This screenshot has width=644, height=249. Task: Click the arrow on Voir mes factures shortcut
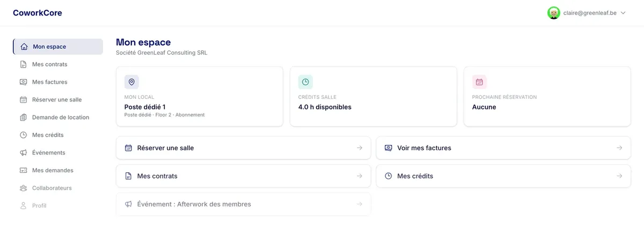click(619, 148)
